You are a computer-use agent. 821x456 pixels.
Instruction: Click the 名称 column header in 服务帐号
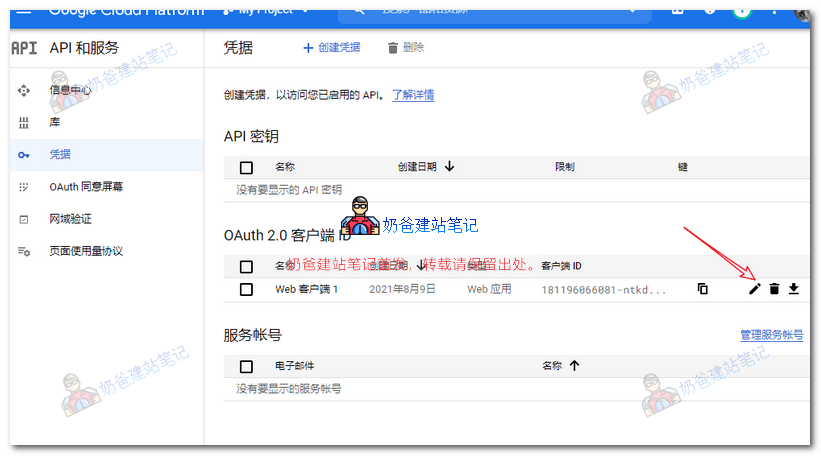point(552,365)
